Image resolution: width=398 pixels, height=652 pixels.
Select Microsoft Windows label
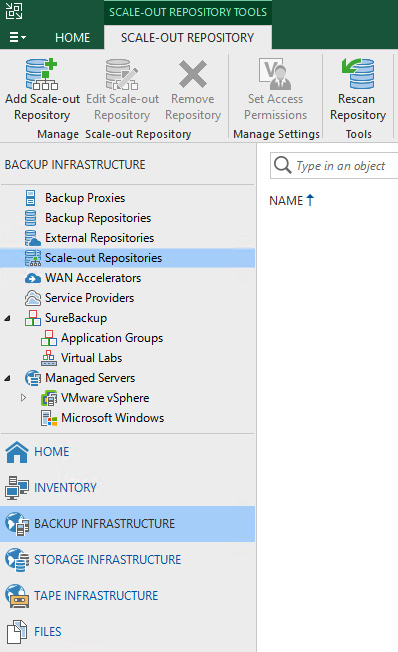(x=112, y=417)
